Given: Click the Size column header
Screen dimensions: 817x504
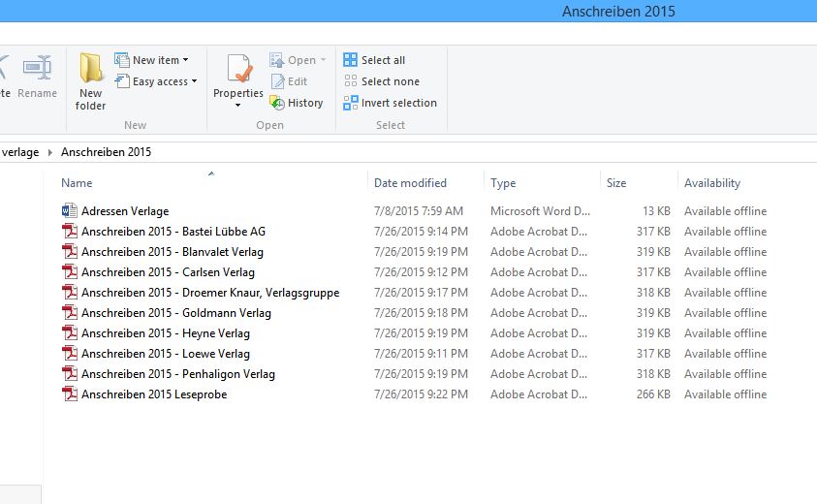Looking at the screenshot, I should pyautogui.click(x=616, y=183).
